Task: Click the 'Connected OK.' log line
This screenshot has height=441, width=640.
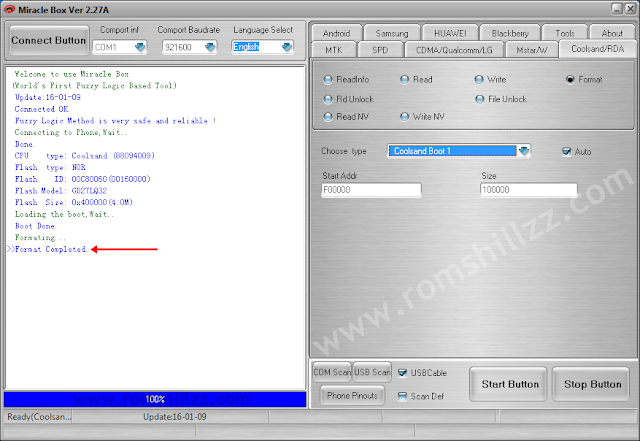Action: point(42,109)
